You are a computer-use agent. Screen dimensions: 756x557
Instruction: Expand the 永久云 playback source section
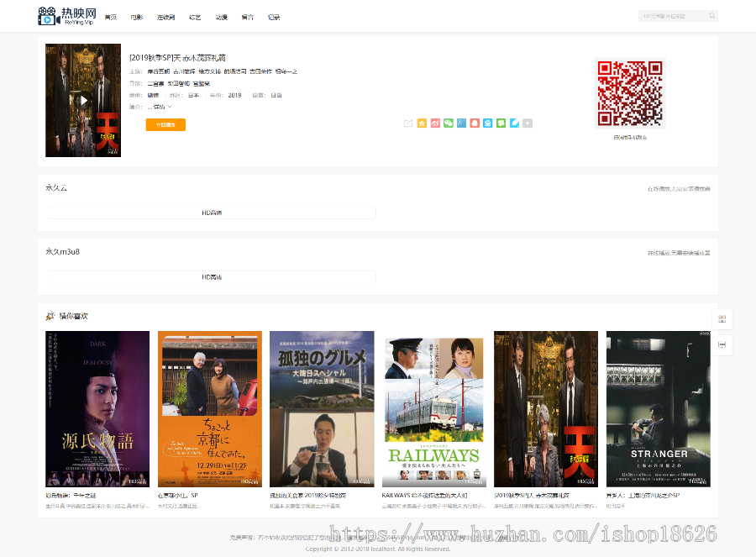point(58,188)
